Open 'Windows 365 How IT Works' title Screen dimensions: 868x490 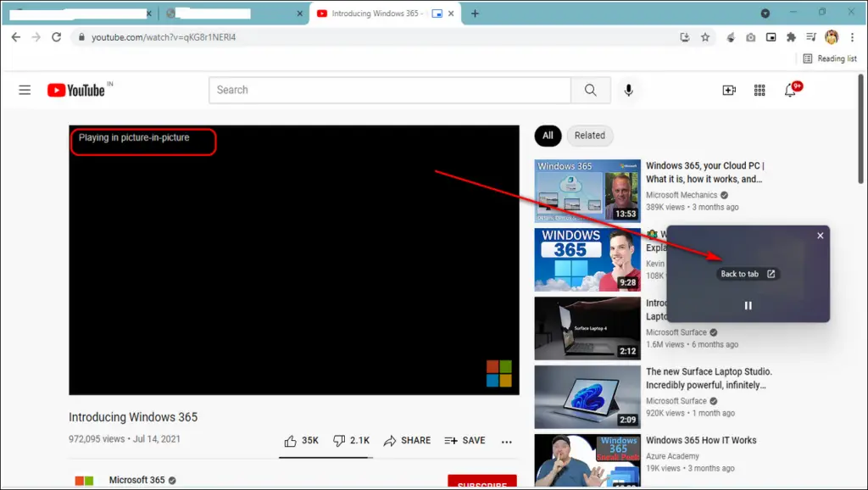[701, 440]
